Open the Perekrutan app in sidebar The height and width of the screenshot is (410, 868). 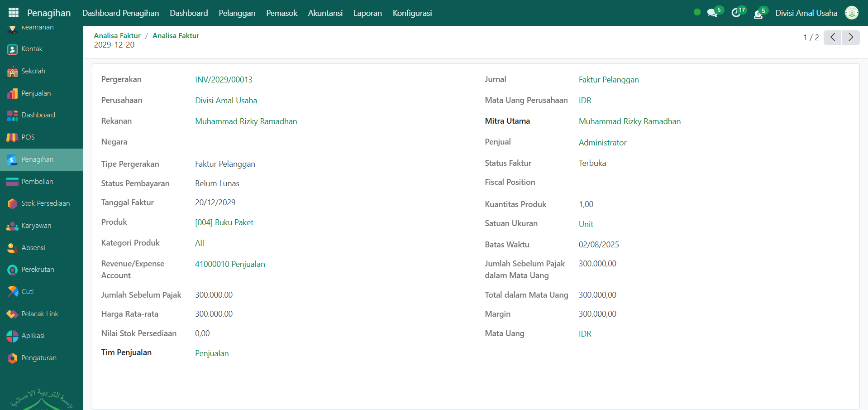[38, 270]
